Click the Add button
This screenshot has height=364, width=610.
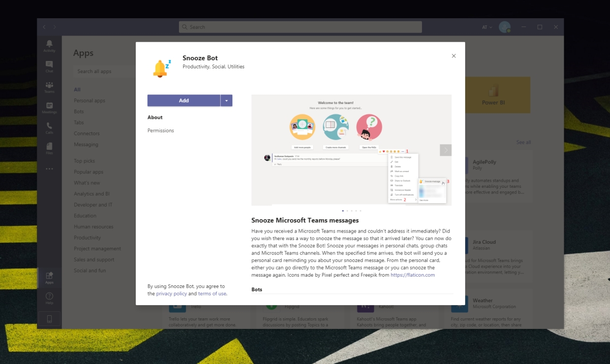pyautogui.click(x=184, y=101)
